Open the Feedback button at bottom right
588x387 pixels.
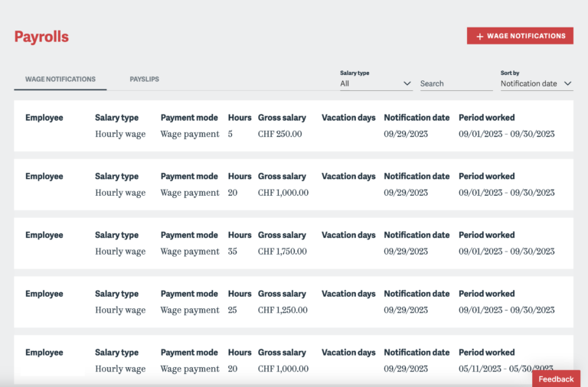tap(556, 379)
